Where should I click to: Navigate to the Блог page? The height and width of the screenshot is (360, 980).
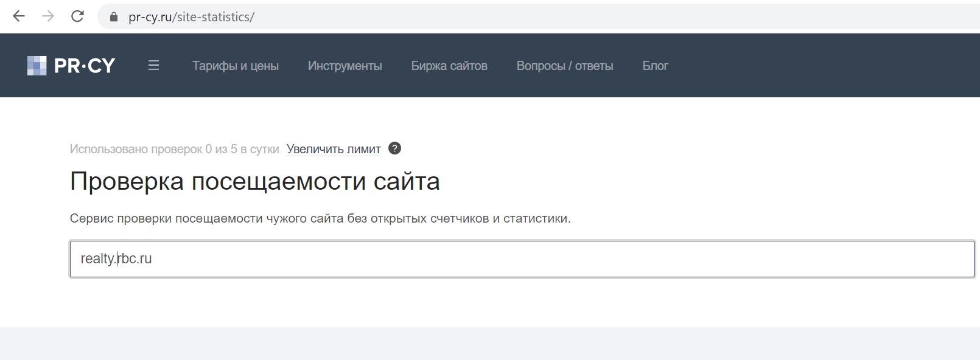pos(655,66)
